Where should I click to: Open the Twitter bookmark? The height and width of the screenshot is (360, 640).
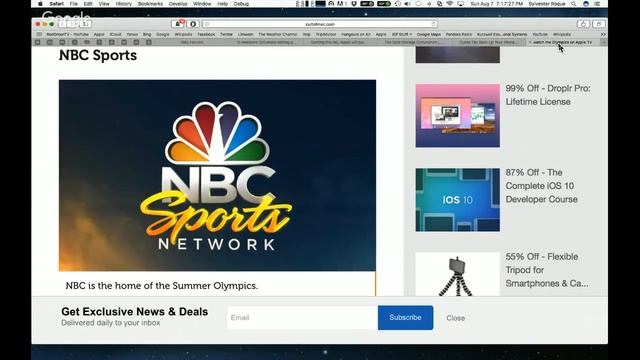(x=226, y=34)
